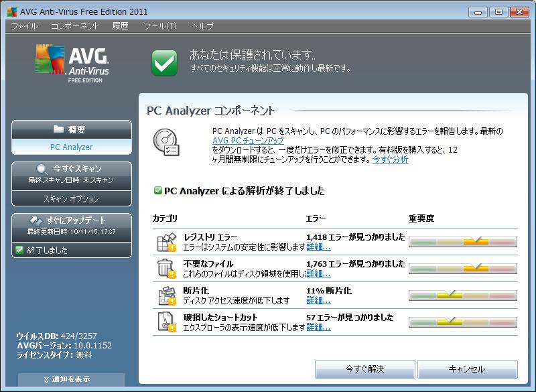Click the update arrows icon on すぐにアップデート
Viewport: 536px width, 392px height.
point(36,220)
